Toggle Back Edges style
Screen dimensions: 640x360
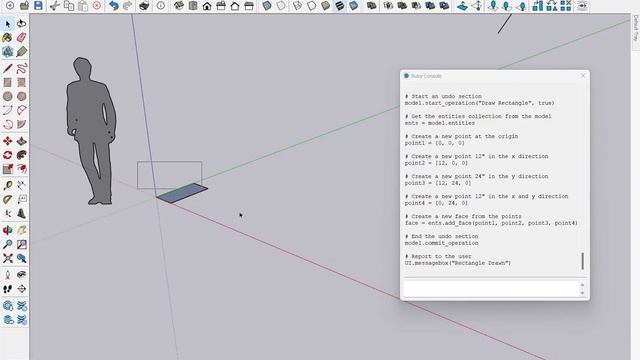(281, 6)
